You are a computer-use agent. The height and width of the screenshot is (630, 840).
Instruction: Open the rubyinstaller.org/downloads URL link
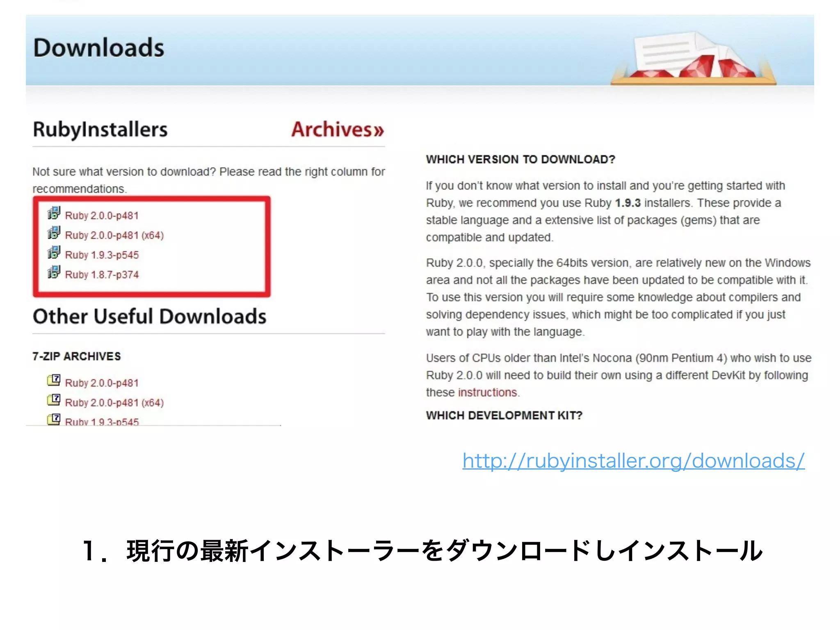click(x=634, y=461)
